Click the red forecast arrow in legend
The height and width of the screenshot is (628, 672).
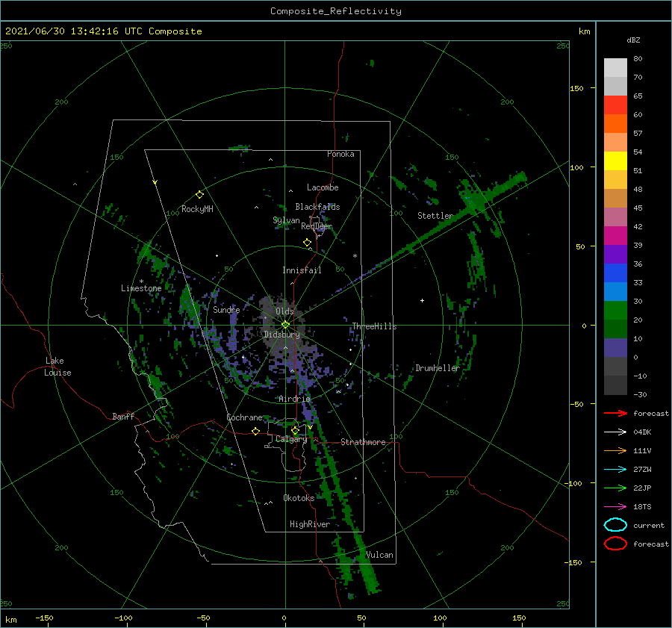click(615, 413)
